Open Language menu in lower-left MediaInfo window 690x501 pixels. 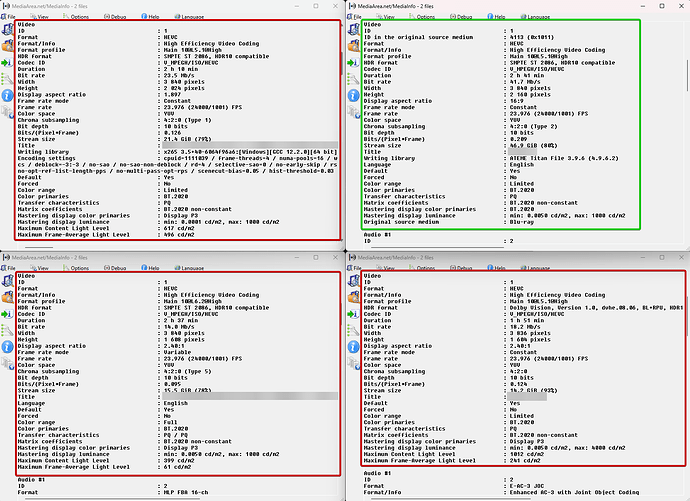tap(189, 268)
